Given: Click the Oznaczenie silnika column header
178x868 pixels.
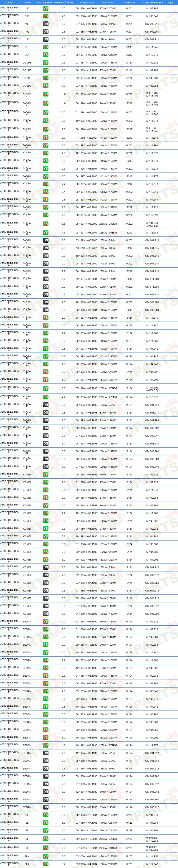Looking at the screenshot, I should pyautogui.click(x=152, y=2).
